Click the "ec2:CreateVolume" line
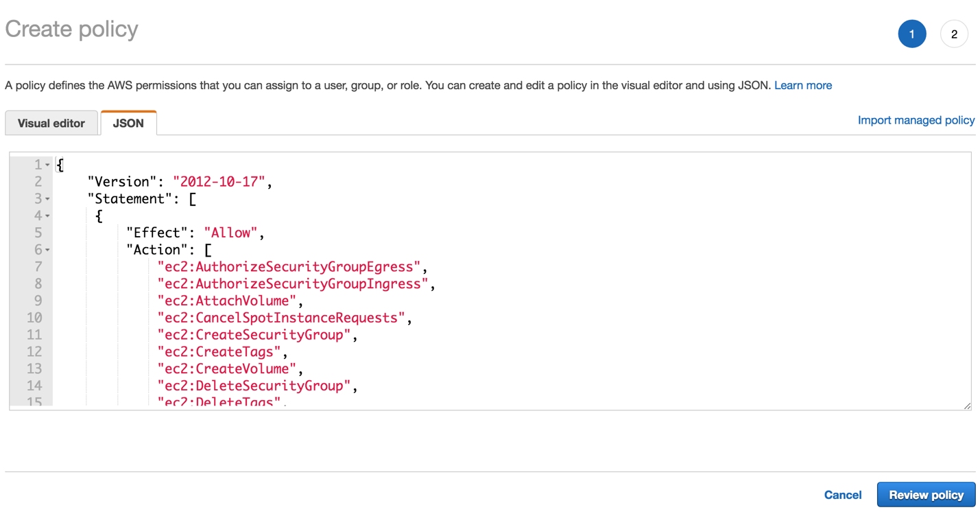 coord(227,369)
